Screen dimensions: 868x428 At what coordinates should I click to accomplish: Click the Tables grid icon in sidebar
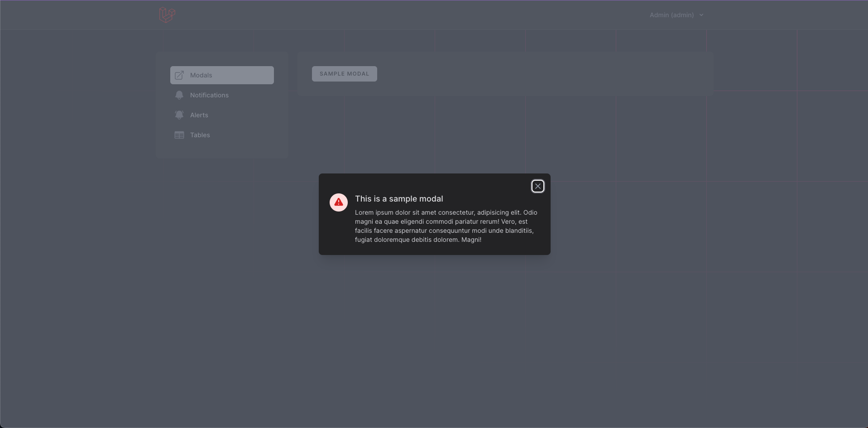click(179, 135)
